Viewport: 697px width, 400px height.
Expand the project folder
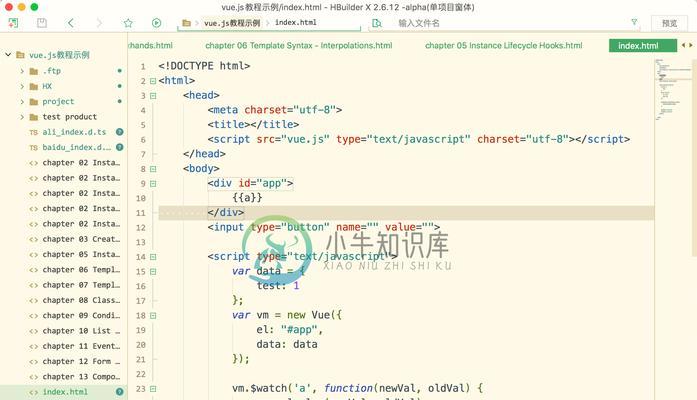click(22, 102)
